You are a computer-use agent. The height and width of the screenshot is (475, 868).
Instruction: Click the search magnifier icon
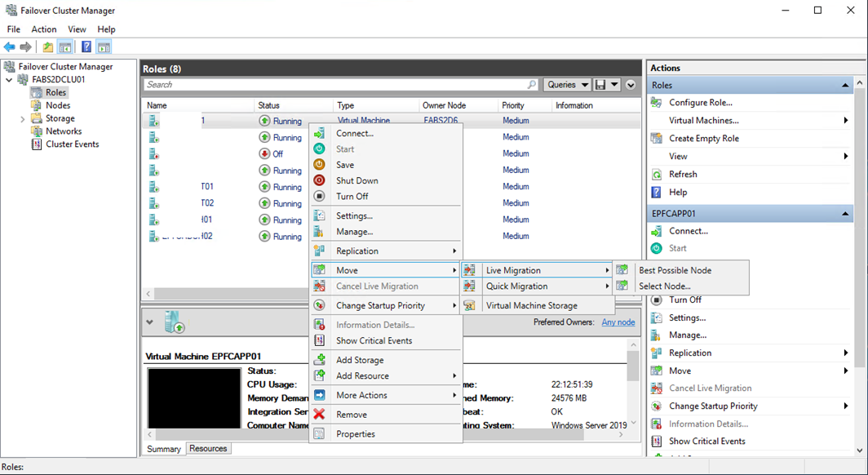coord(532,85)
